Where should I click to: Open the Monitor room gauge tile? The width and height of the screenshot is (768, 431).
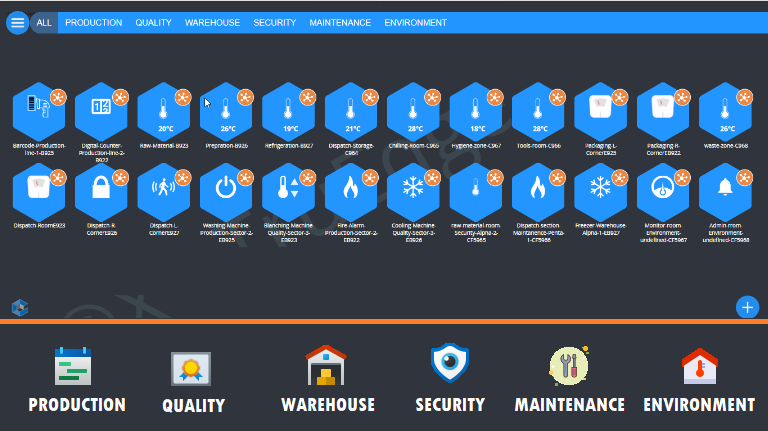(x=663, y=192)
